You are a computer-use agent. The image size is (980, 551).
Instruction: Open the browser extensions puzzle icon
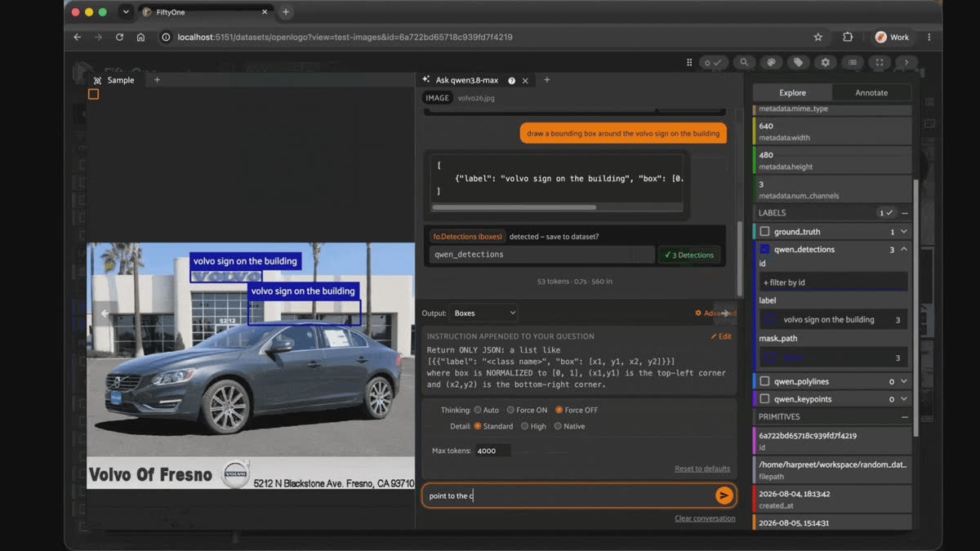tap(848, 37)
